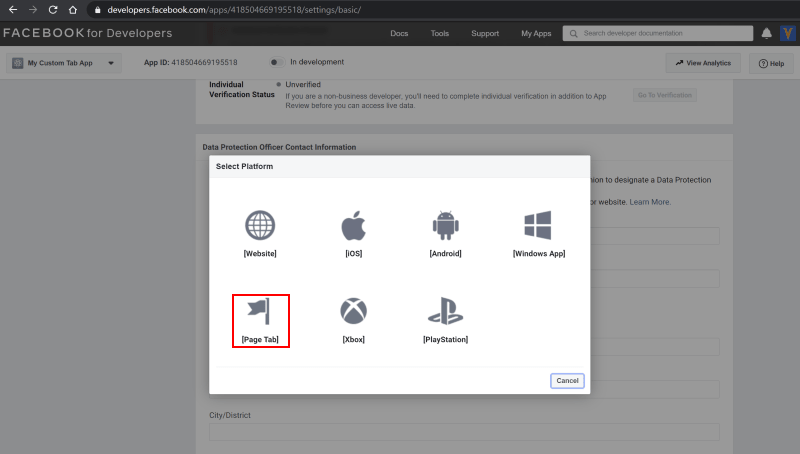800x454 pixels.
Task: Click the My Custom Tab App icon
Action: (18, 63)
